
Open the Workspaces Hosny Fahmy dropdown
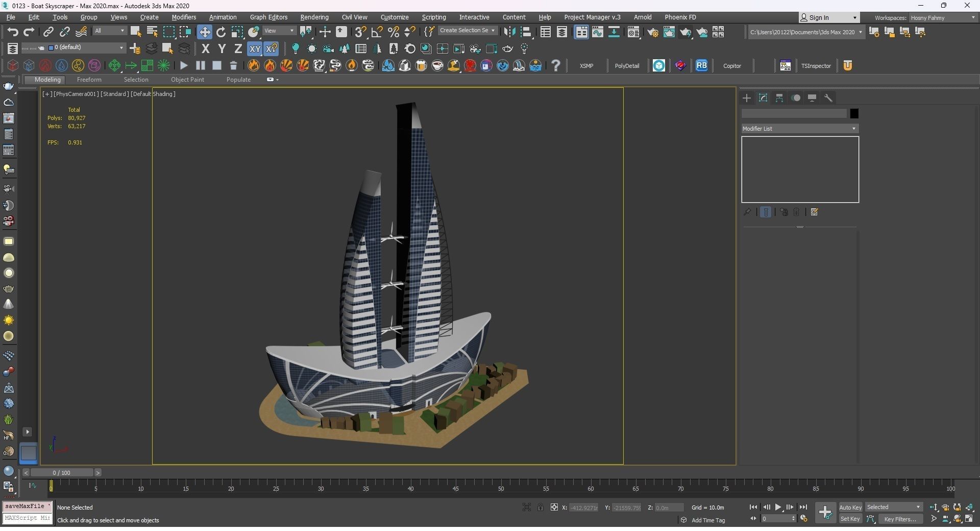[x=943, y=18]
